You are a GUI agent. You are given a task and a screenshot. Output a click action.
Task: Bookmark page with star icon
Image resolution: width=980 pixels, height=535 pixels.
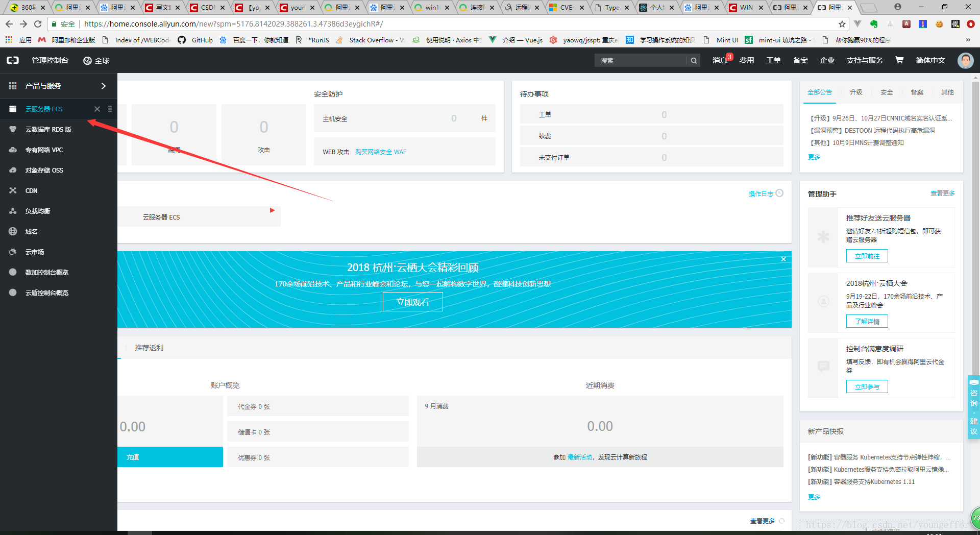842,24
